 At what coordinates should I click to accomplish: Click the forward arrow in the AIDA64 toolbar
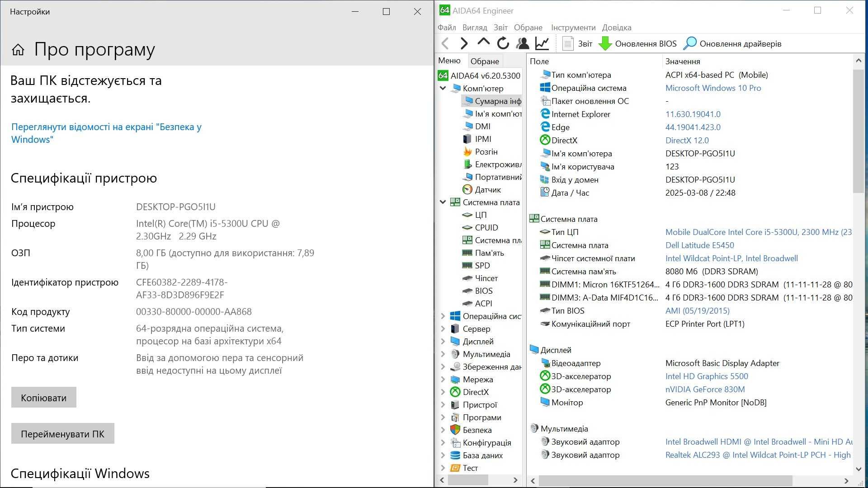(x=464, y=43)
